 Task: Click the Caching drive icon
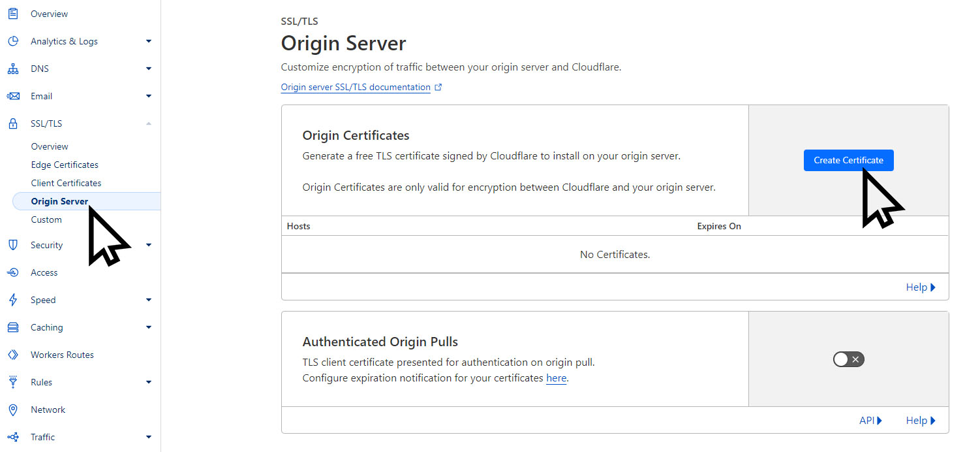(x=12, y=327)
